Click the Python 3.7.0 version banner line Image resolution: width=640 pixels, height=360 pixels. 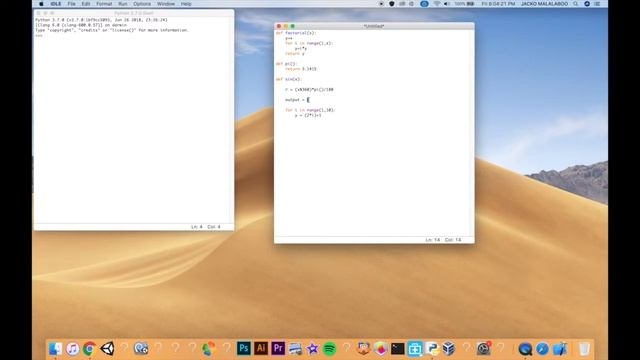click(x=101, y=20)
